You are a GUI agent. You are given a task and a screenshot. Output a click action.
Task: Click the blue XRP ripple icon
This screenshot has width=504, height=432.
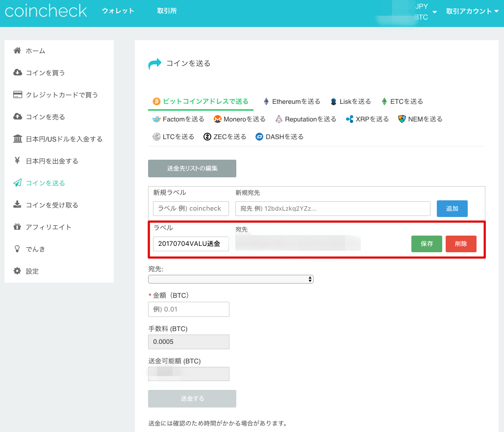click(350, 119)
